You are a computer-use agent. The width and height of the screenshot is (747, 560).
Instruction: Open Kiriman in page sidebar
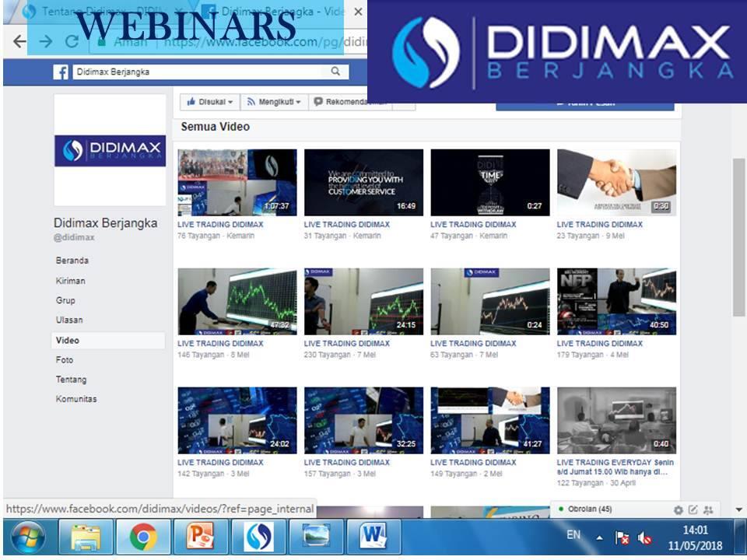[x=71, y=281]
